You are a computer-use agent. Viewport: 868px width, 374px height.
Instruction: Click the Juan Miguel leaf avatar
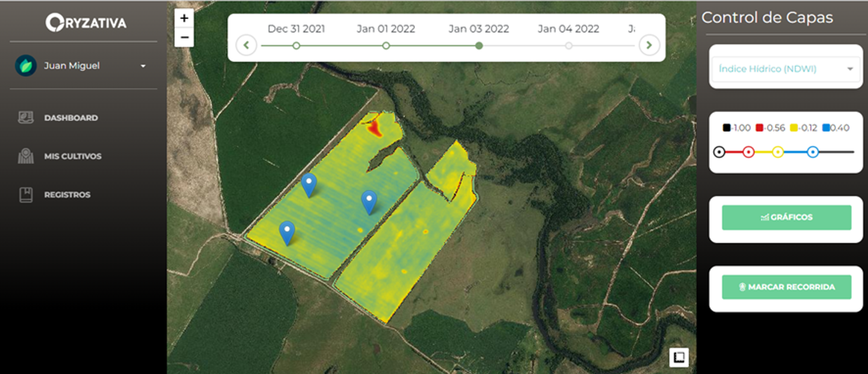pyautogui.click(x=26, y=66)
